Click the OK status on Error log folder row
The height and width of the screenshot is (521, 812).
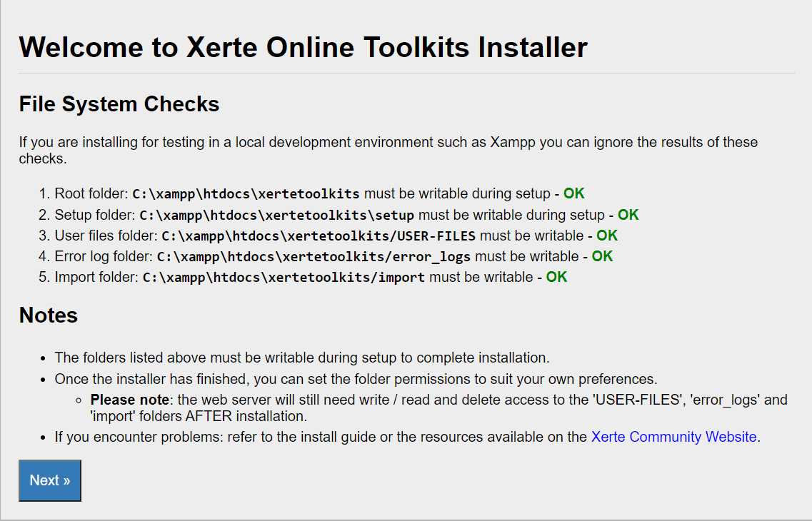[x=602, y=256]
